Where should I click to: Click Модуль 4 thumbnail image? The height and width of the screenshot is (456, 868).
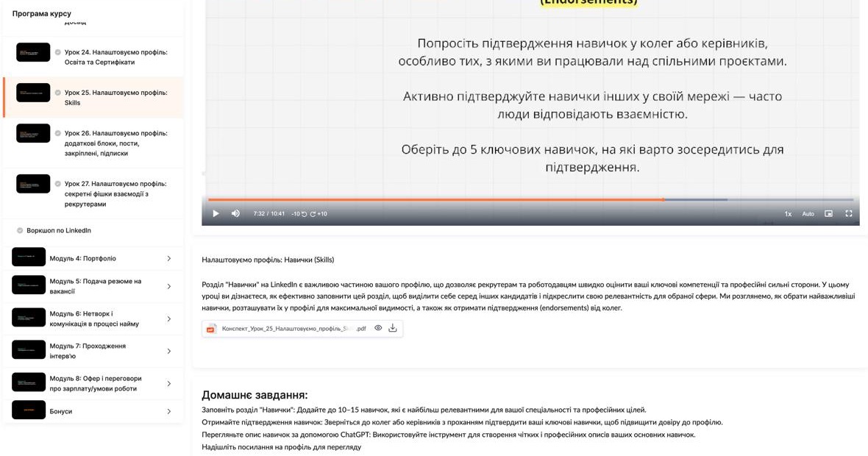29,257
